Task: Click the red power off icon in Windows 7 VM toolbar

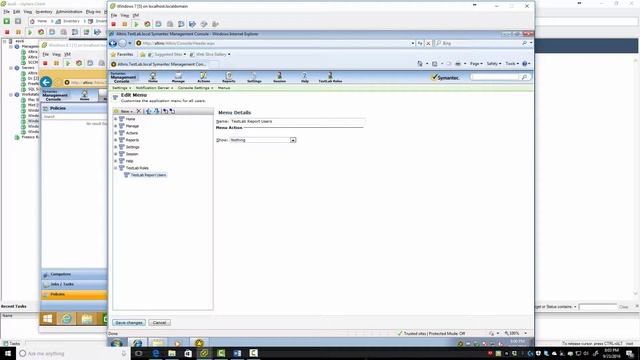Action: point(114,24)
